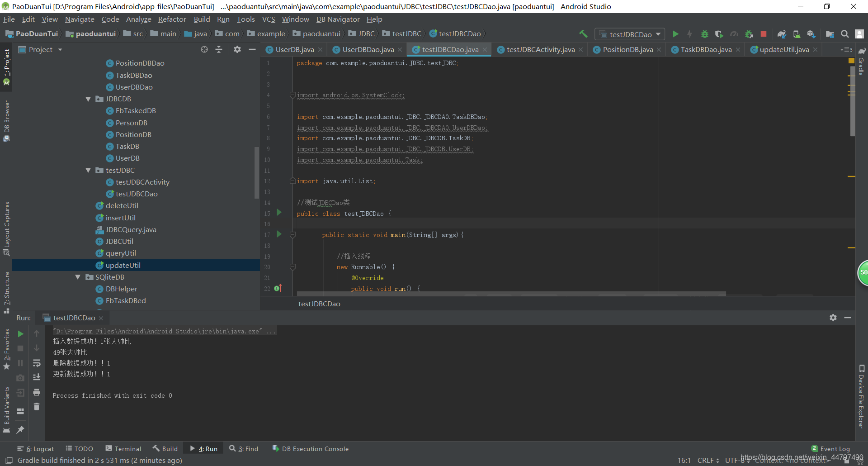Open the File menu
The width and height of the screenshot is (868, 466).
[9, 19]
